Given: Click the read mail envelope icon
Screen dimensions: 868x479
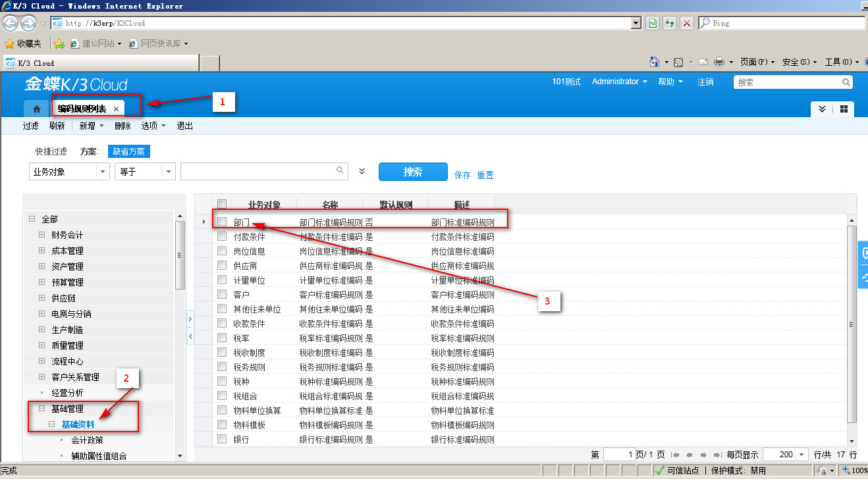Looking at the screenshot, I should [x=703, y=62].
